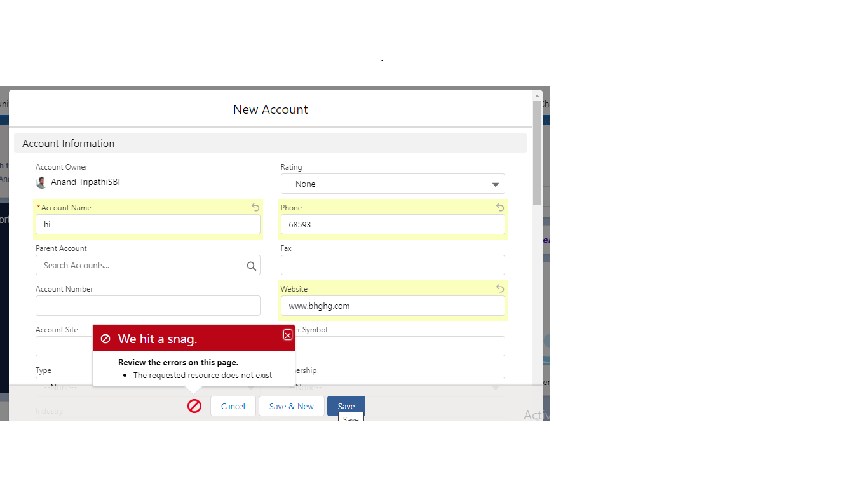The image size is (868, 488).
Task: Revert changes to the Account Name field
Action: click(255, 207)
